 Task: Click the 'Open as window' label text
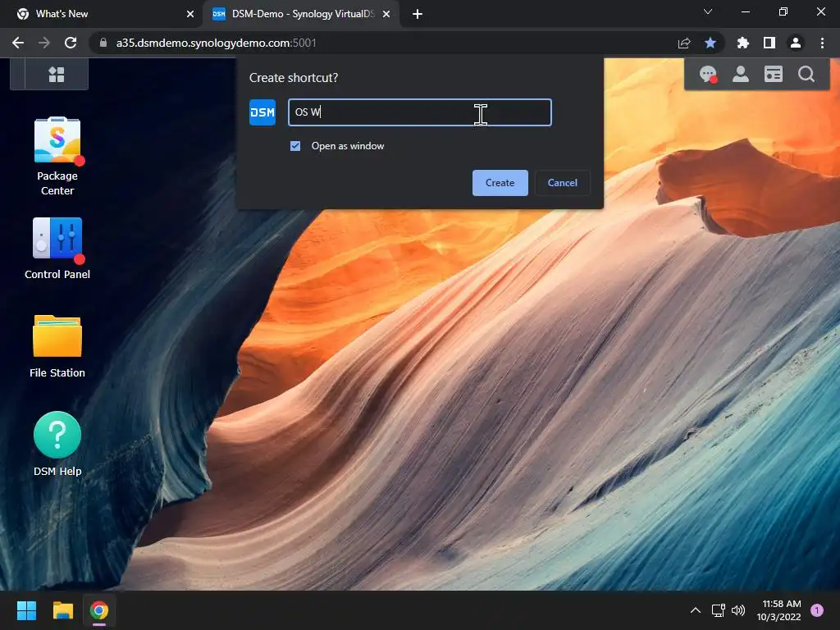[x=348, y=146]
